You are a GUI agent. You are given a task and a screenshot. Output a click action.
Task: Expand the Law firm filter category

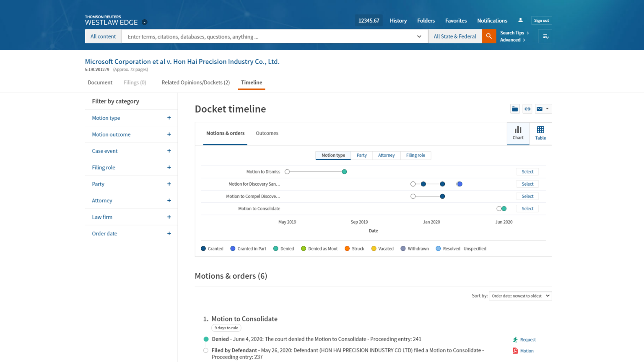(x=169, y=217)
